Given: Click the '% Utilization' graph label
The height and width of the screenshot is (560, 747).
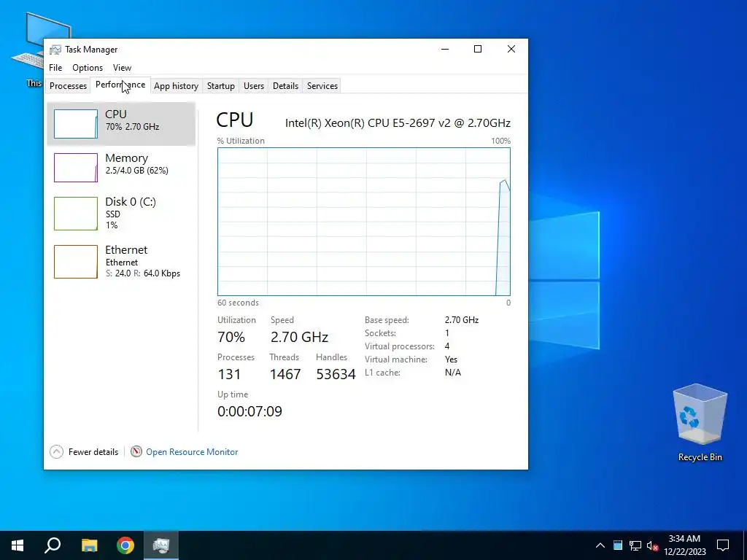Looking at the screenshot, I should [x=241, y=141].
